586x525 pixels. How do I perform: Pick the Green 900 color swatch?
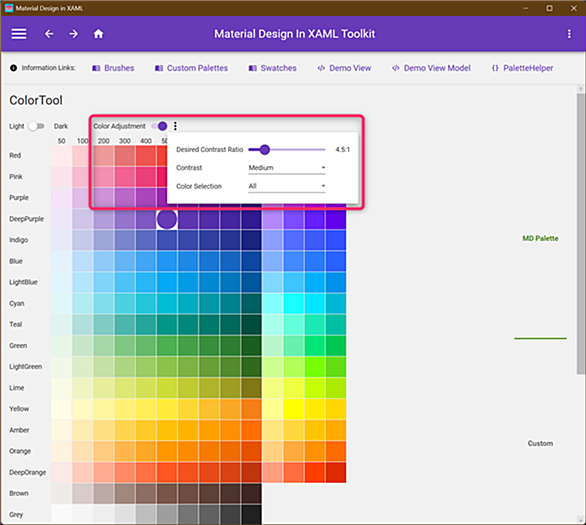pyautogui.click(x=251, y=346)
